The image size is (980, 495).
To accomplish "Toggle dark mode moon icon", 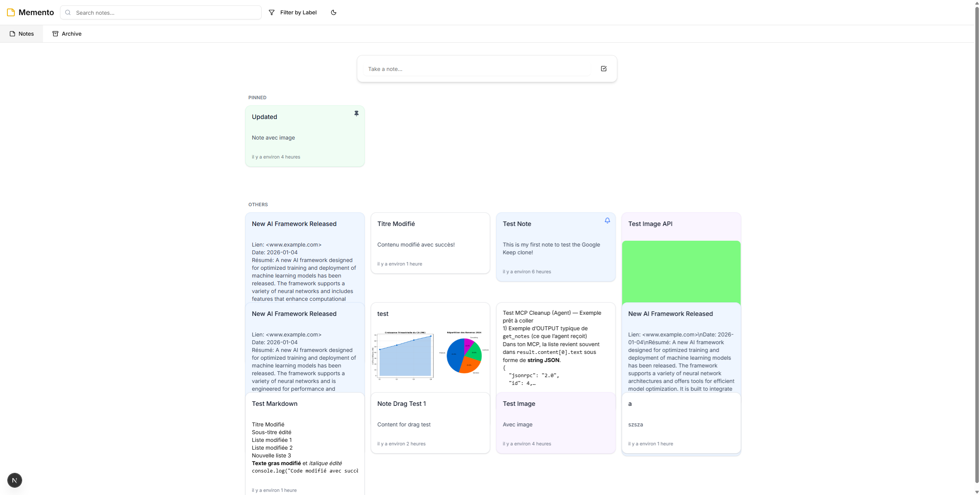I will point(334,12).
